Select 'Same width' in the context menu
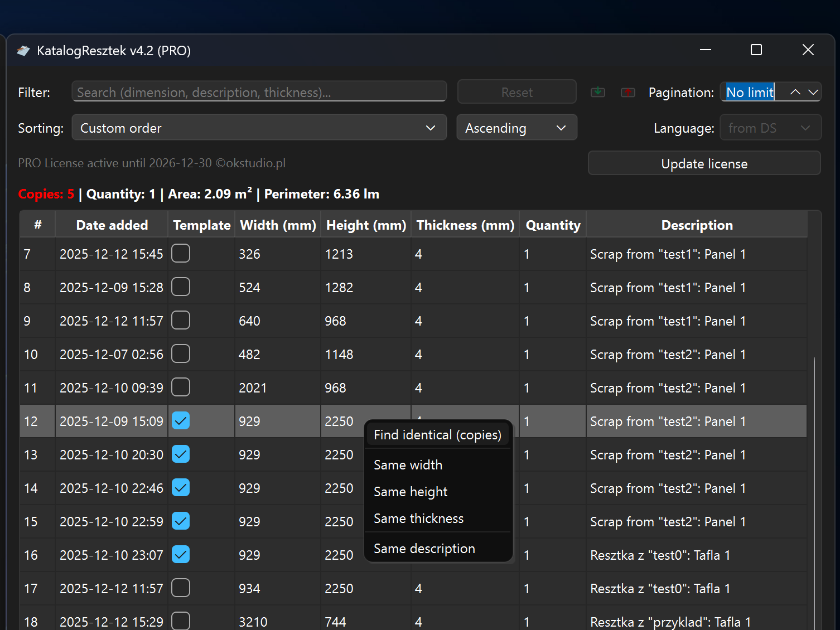Viewport: 840px width, 630px height. [408, 465]
